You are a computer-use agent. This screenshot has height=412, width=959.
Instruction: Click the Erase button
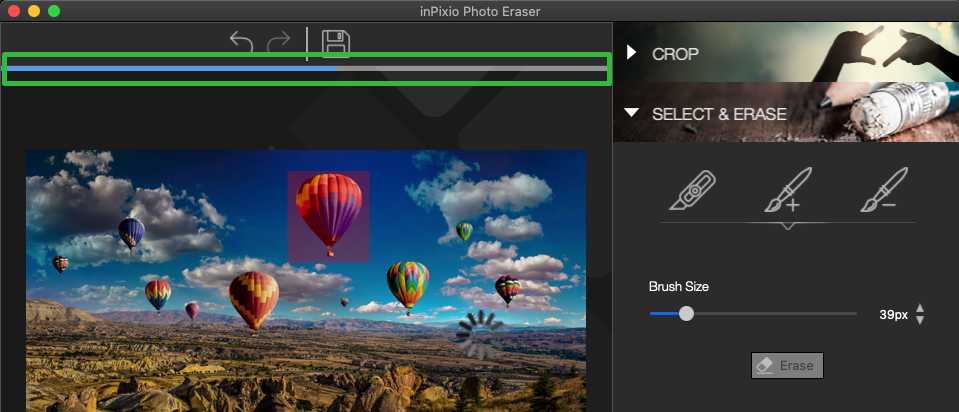(787, 366)
